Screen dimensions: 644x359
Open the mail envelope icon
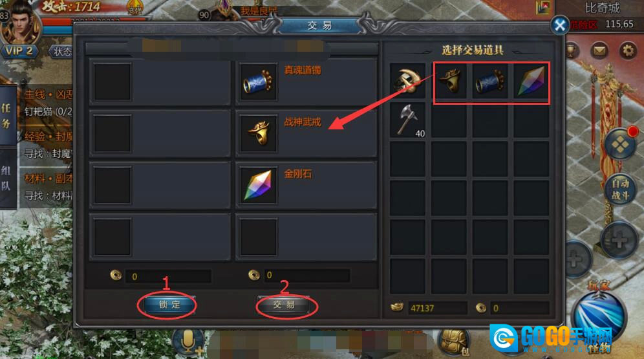599,51
